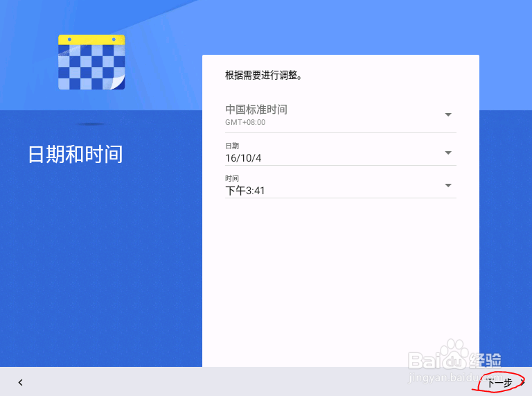Image resolution: width=532 pixels, height=396 pixels.
Task: Click the 根据需要进行调整 instruction text
Action: [x=263, y=75]
